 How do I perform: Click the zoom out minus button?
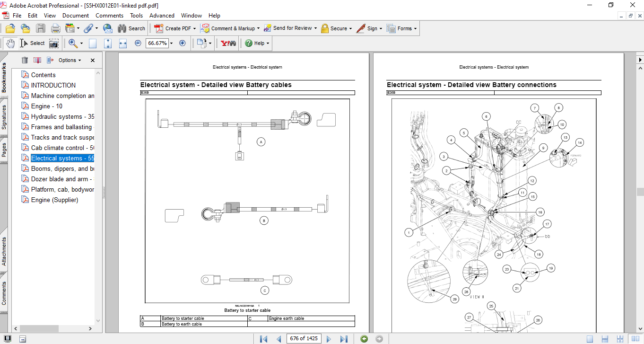coord(138,43)
